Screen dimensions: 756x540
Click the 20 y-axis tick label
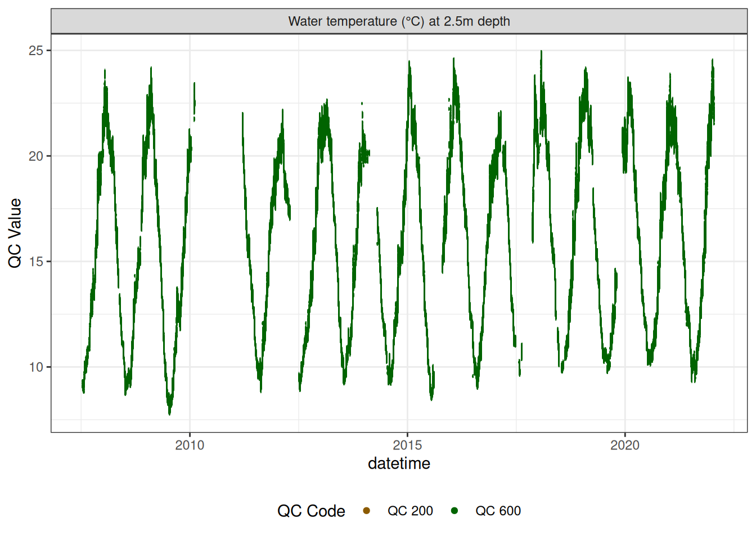(36, 156)
